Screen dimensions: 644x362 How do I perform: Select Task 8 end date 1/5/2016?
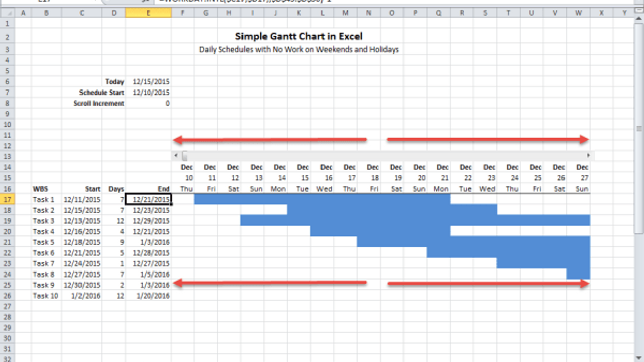(x=148, y=274)
